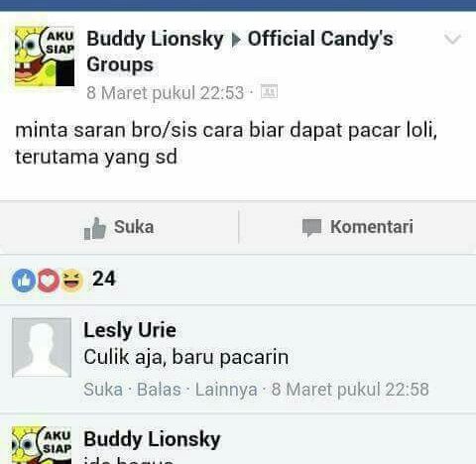Click the red heart love reaction icon

tap(49, 281)
